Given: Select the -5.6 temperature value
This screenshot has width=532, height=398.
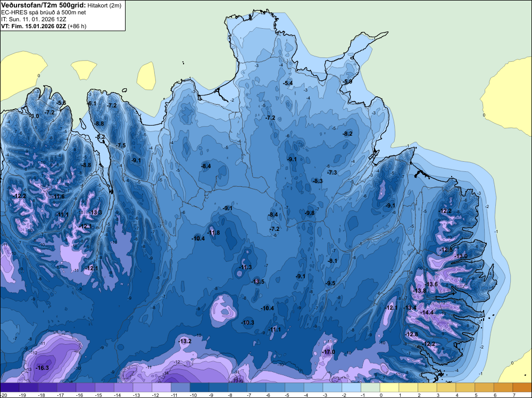Looking at the screenshot, I should pyautogui.click(x=61, y=103).
